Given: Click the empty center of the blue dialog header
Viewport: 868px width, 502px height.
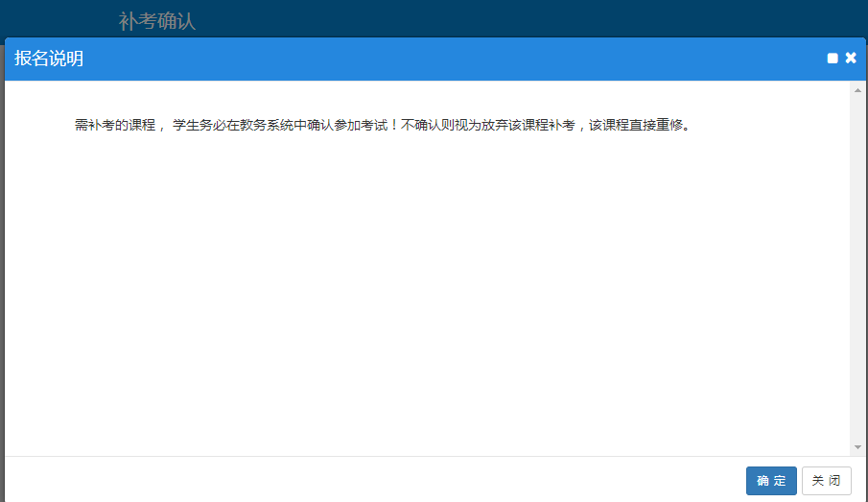Looking at the screenshot, I should point(432,59).
